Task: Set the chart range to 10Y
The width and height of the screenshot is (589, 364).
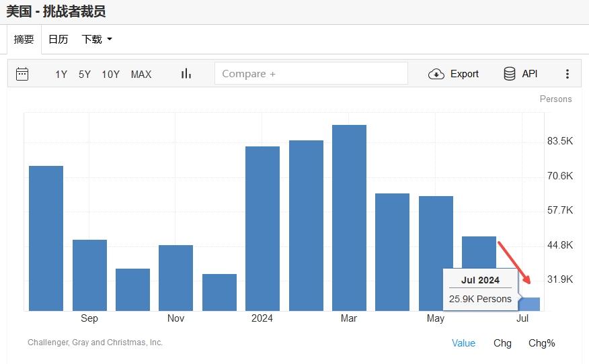Action: click(111, 74)
